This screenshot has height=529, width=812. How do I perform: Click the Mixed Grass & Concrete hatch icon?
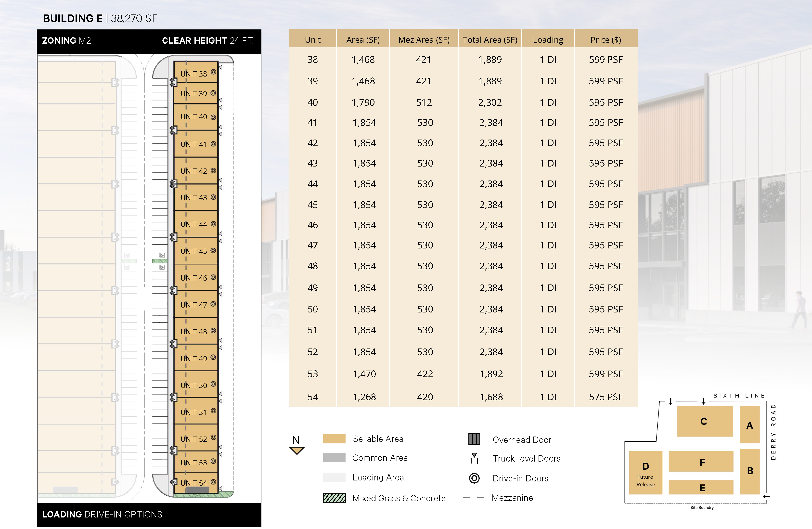pyautogui.click(x=334, y=498)
